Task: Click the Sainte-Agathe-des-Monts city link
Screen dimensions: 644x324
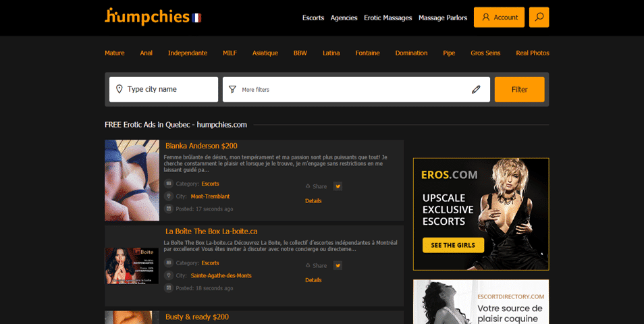Action: pyautogui.click(x=221, y=275)
